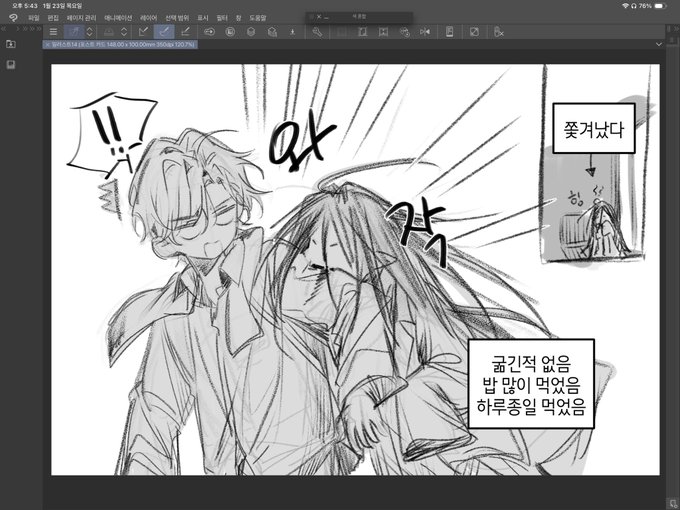Click the smartphone companion mode icon
Viewport: 680px width, 510px height.
coord(450,32)
